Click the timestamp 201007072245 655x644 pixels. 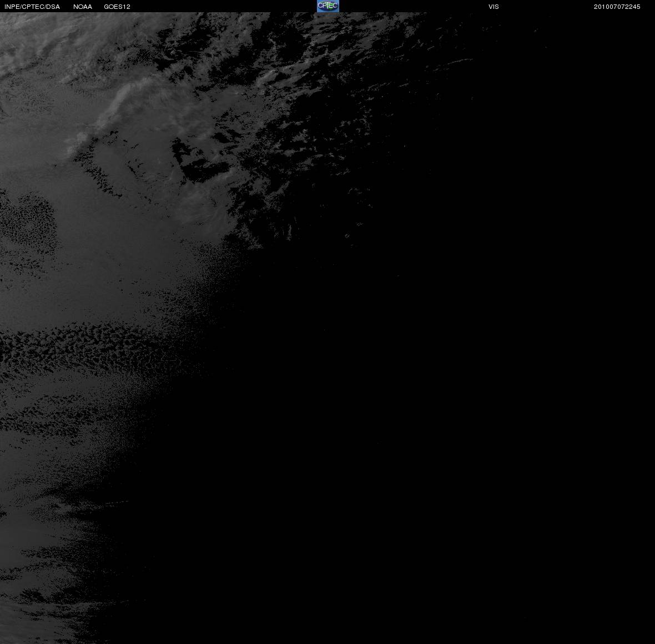[617, 7]
